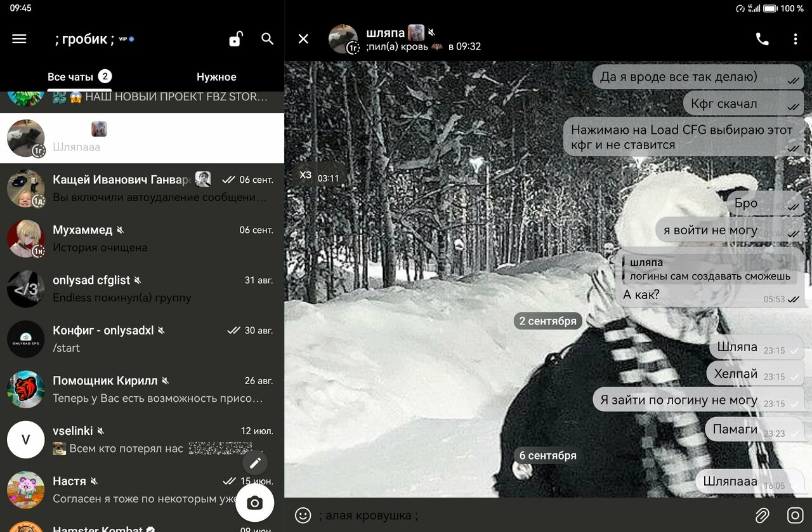Tap the шляпа name in chat header
The image size is (812, 532).
point(385,33)
